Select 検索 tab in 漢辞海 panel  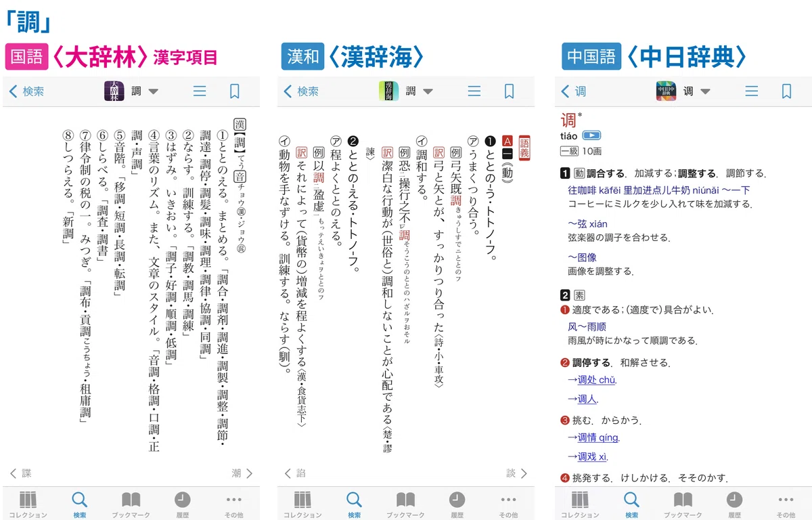[354, 504]
